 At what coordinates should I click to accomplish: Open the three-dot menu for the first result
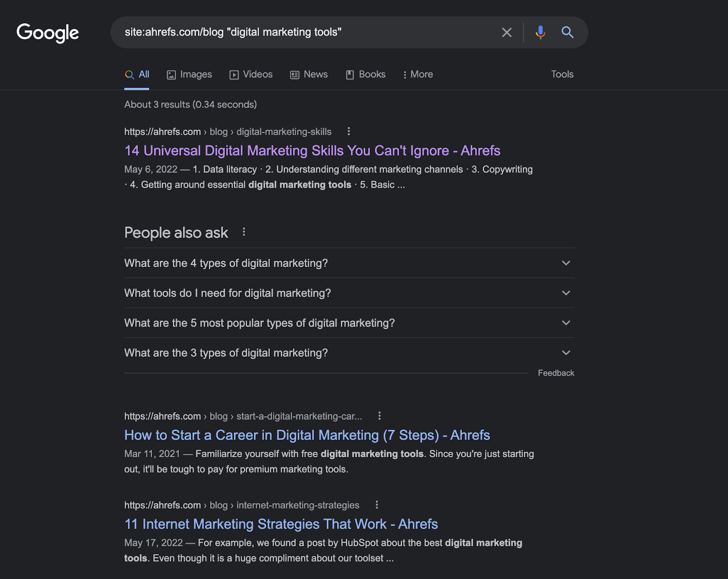(349, 131)
